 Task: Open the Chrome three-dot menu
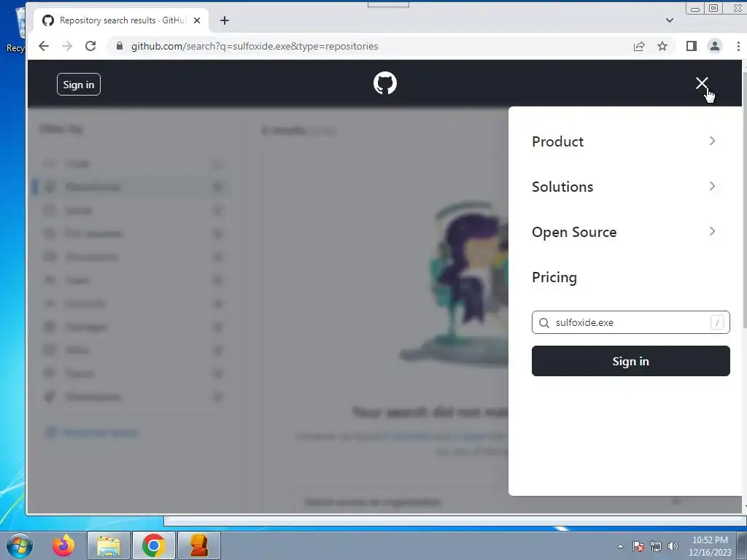point(738,46)
